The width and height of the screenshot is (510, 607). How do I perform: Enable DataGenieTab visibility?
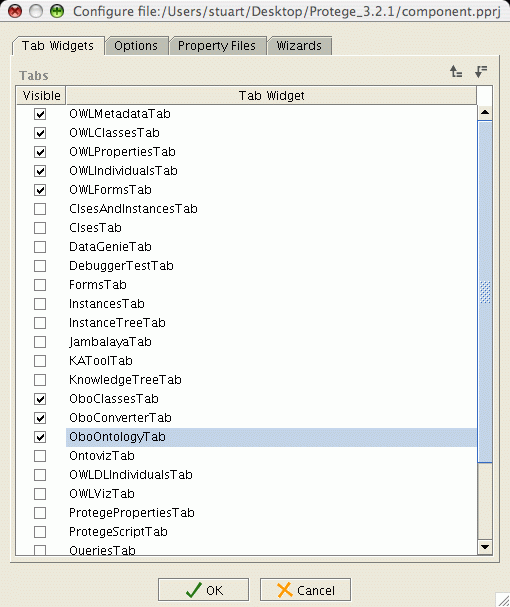tap(40, 247)
